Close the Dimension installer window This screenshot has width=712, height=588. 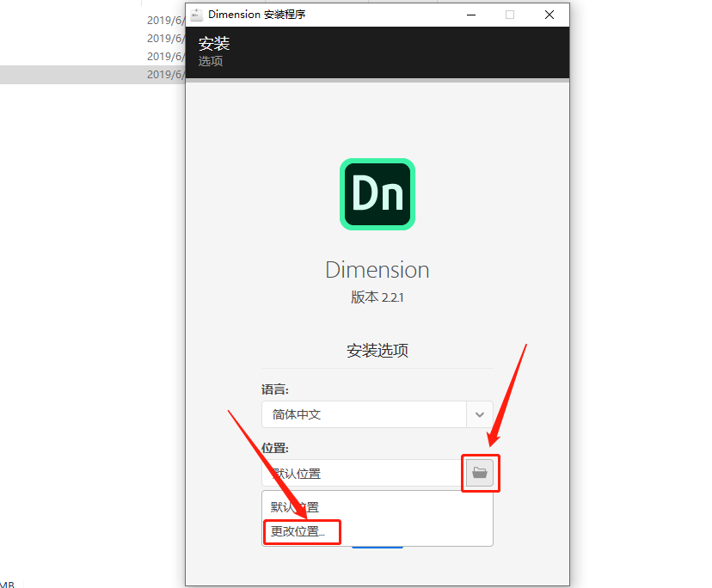click(x=549, y=15)
